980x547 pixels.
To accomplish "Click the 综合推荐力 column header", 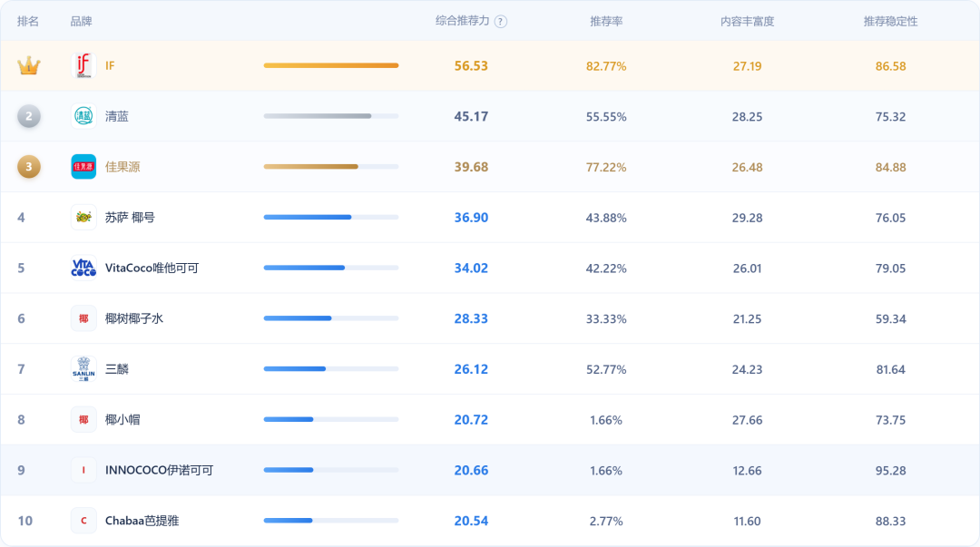I will [x=463, y=21].
